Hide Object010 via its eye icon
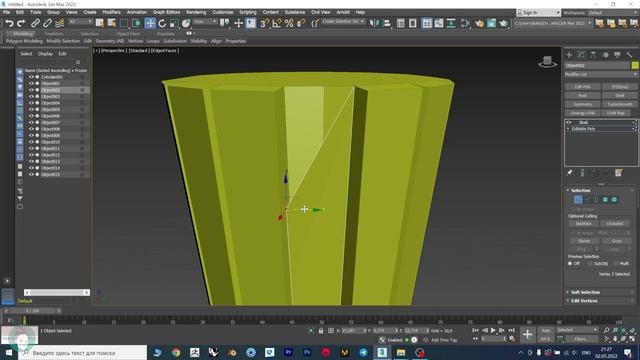This screenshot has height=360, width=640. pyautogui.click(x=31, y=142)
